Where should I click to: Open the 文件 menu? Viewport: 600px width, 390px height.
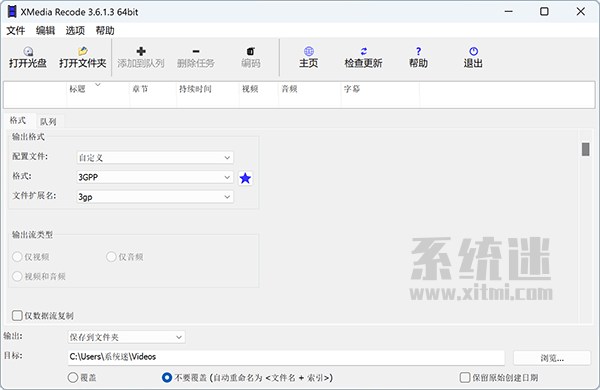[16, 31]
